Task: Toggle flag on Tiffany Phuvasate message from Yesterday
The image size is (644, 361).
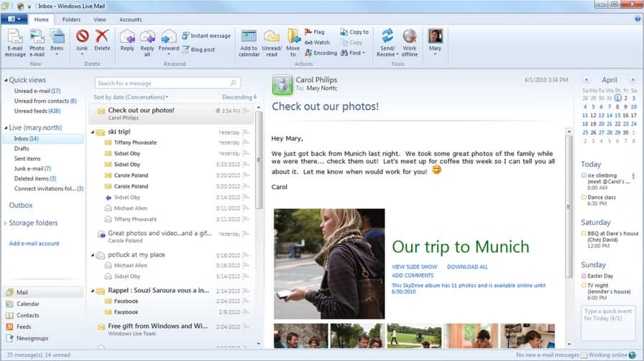Action: coord(246,142)
